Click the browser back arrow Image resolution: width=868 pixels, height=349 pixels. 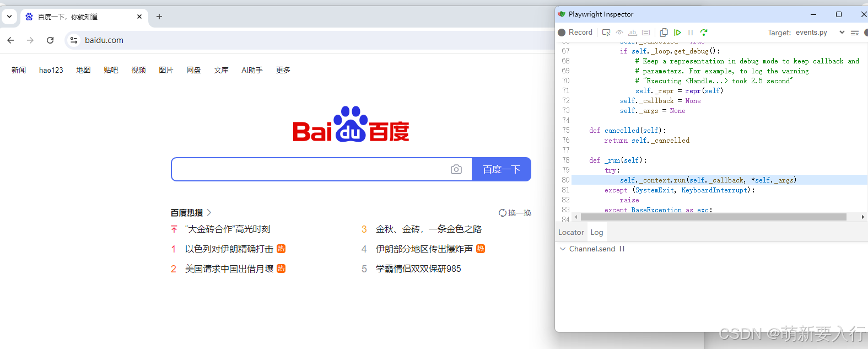click(10, 40)
